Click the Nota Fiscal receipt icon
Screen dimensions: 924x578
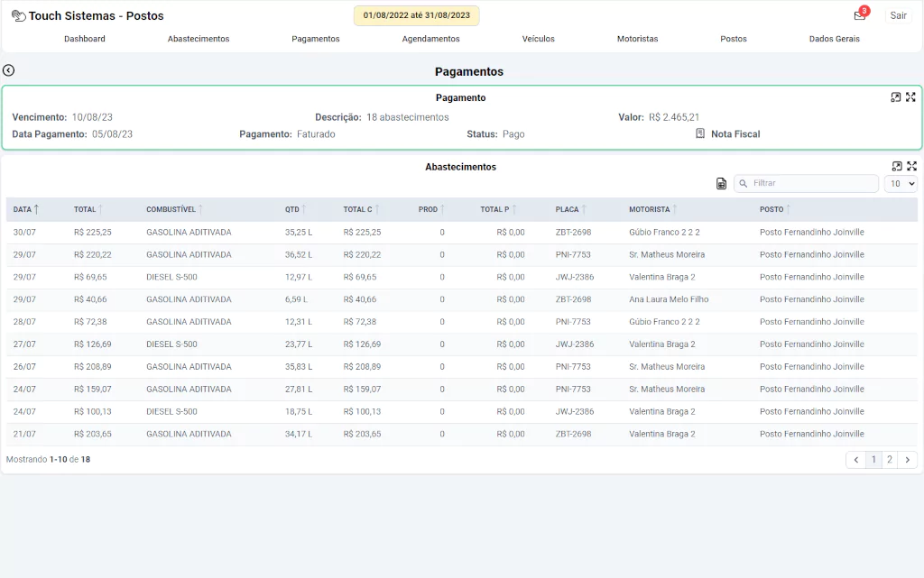coord(700,133)
